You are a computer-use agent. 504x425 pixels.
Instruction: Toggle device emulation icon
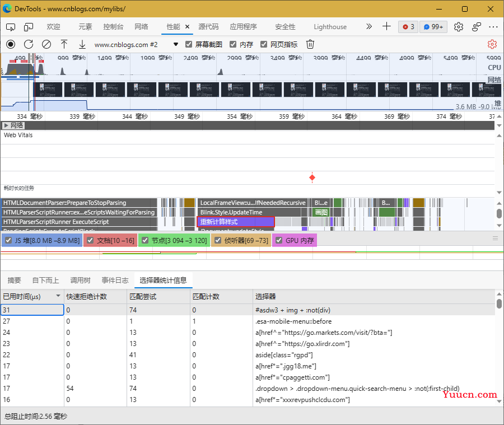click(29, 27)
